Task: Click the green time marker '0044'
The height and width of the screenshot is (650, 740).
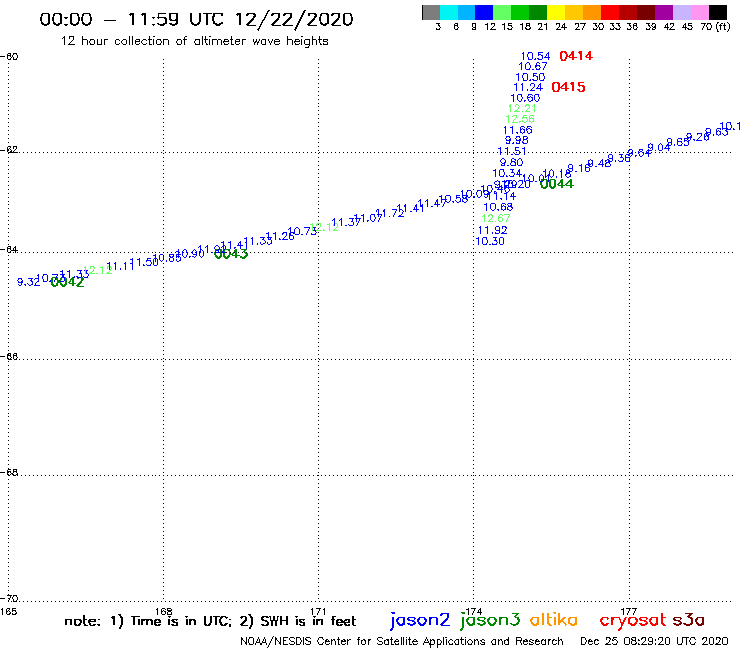Action: tap(556, 184)
